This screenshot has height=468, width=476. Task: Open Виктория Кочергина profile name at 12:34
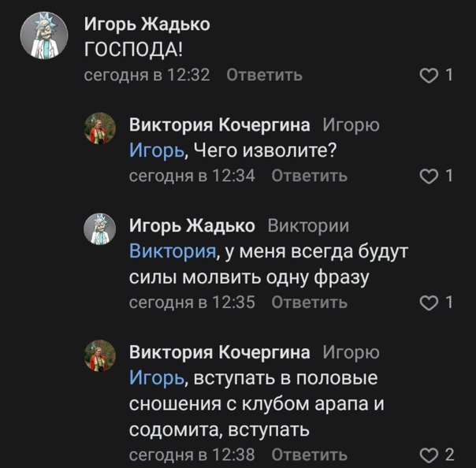pos(220,125)
